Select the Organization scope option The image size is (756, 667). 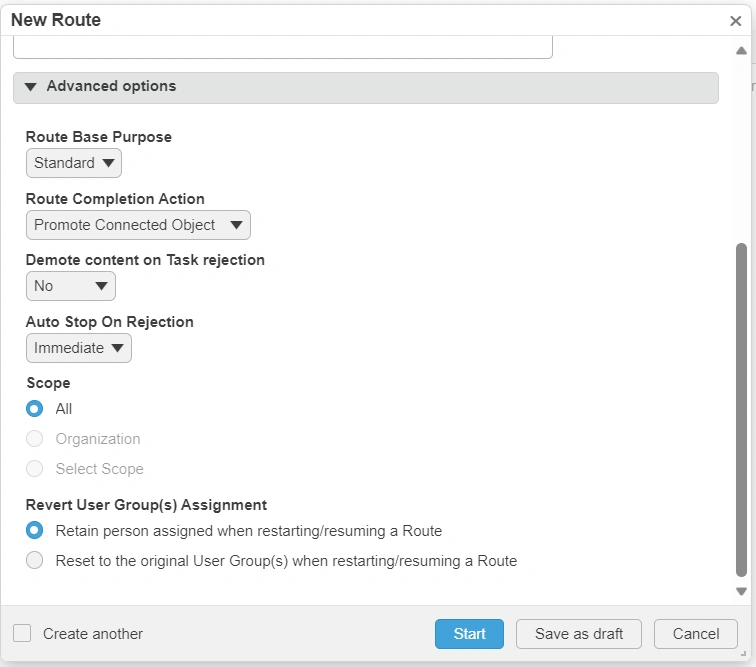tap(35, 439)
